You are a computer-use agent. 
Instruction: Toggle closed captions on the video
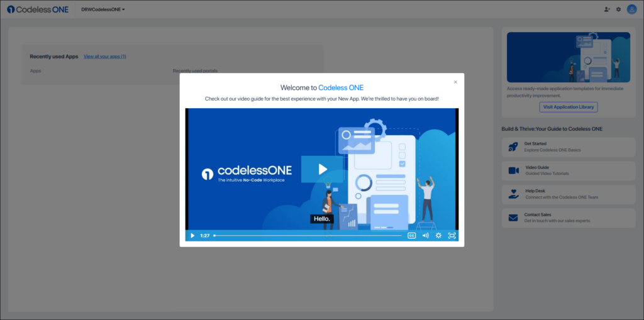click(411, 235)
